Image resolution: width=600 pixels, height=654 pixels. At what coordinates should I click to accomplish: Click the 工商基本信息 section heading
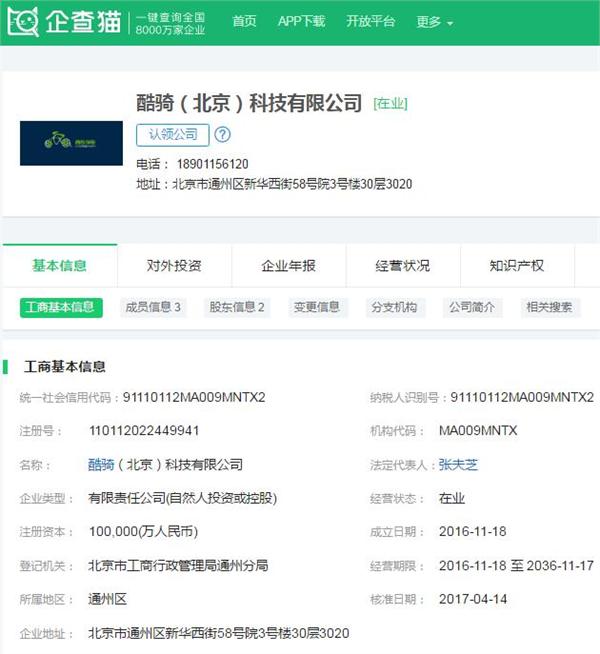pyautogui.click(x=65, y=367)
